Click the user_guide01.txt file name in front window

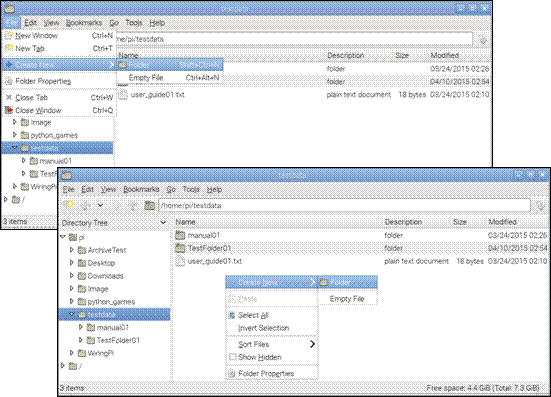215,261
